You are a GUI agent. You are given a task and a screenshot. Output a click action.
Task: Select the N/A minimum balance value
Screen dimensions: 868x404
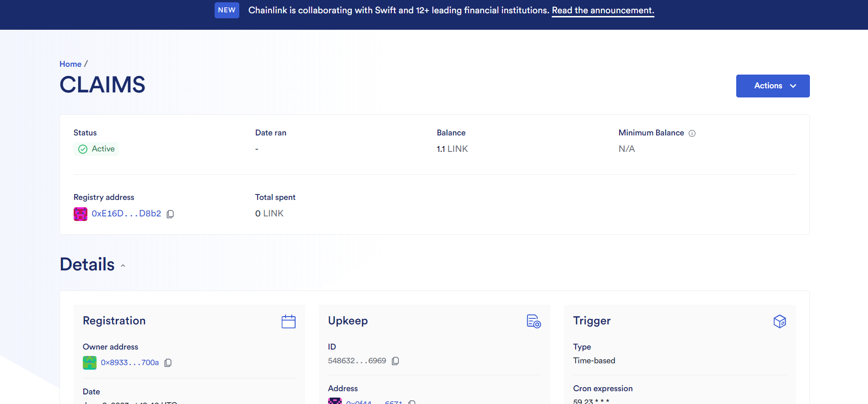pyautogui.click(x=626, y=149)
